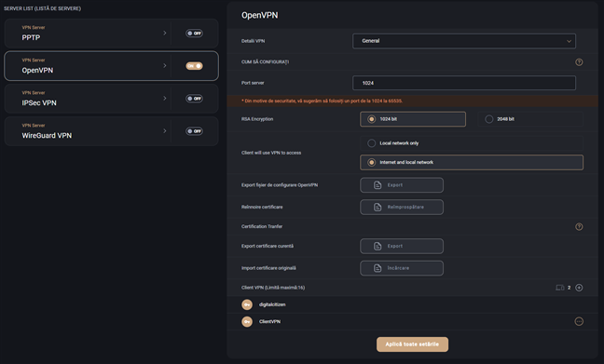Expand PPTP server with its chevron
The image size is (604, 364).
coord(164,34)
